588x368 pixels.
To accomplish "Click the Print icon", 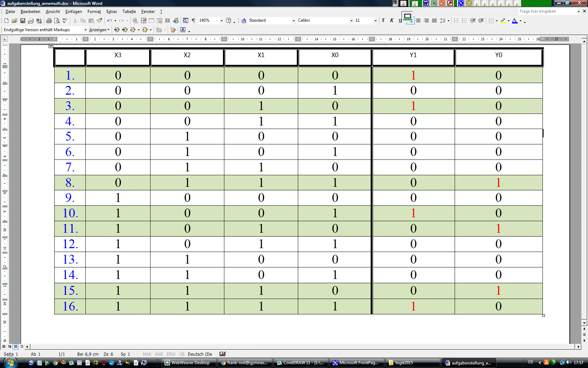I will pos(49,21).
